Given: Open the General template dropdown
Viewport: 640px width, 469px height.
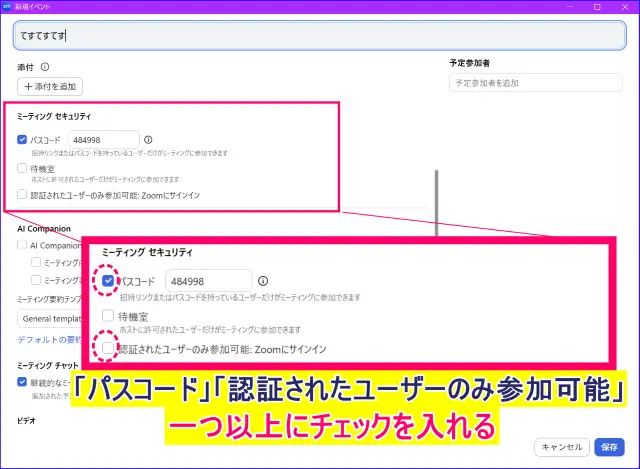Looking at the screenshot, I should point(50,319).
